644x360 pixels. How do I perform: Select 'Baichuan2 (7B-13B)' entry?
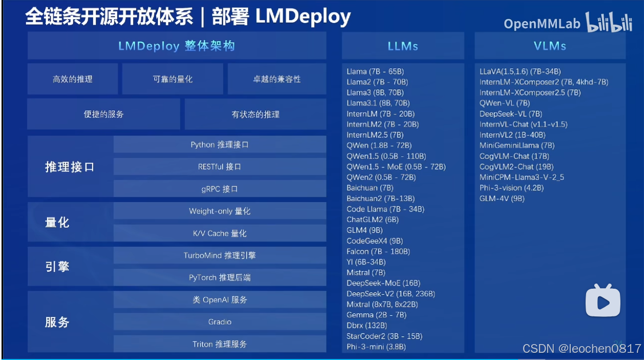click(381, 198)
